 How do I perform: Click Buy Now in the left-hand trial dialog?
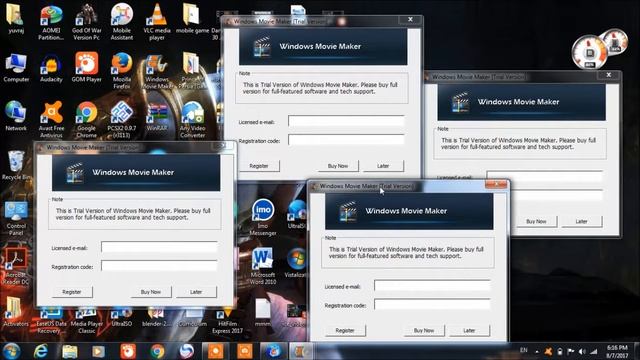pos(151,292)
